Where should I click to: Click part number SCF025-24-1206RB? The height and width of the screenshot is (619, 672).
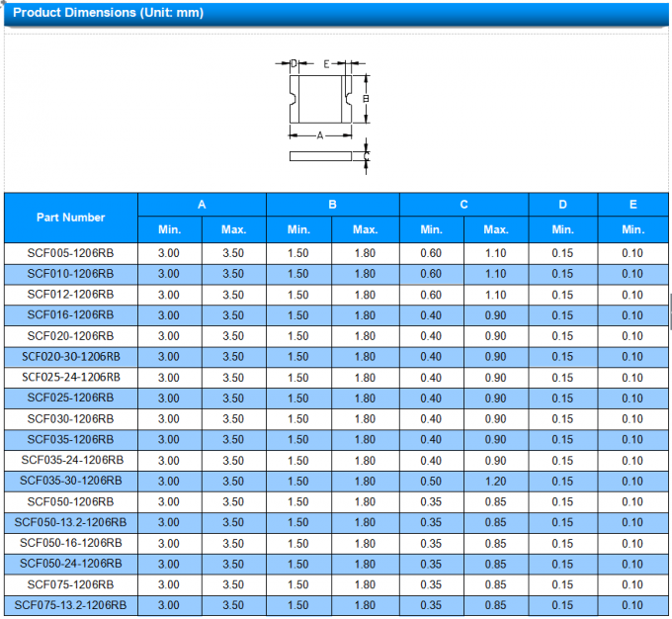(70, 377)
